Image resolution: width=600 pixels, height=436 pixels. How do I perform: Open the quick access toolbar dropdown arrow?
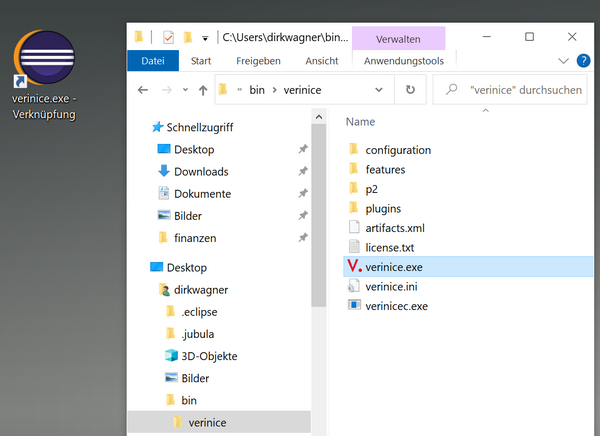click(x=205, y=38)
